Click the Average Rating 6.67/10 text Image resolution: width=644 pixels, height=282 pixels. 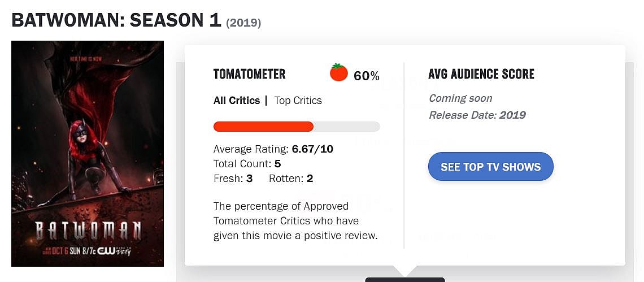point(273,149)
